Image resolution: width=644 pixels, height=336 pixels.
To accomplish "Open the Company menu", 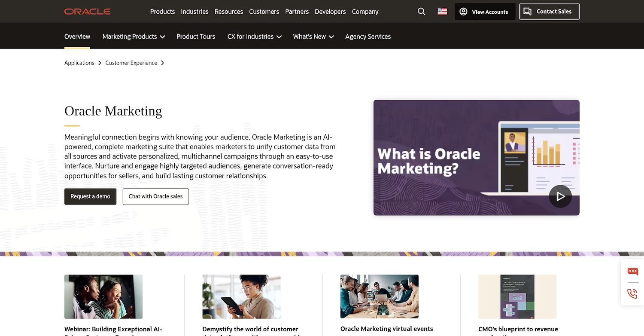I will [365, 12].
